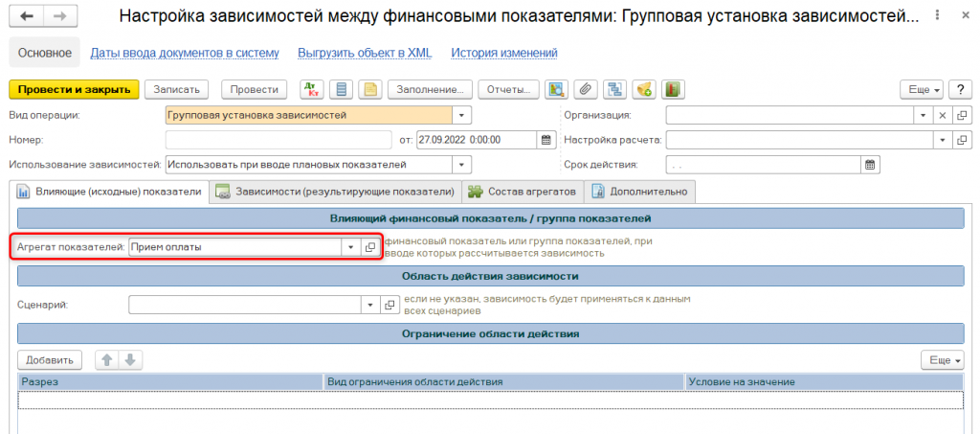Clear the Организация field with X
This screenshot has height=434, width=980.
click(943, 115)
